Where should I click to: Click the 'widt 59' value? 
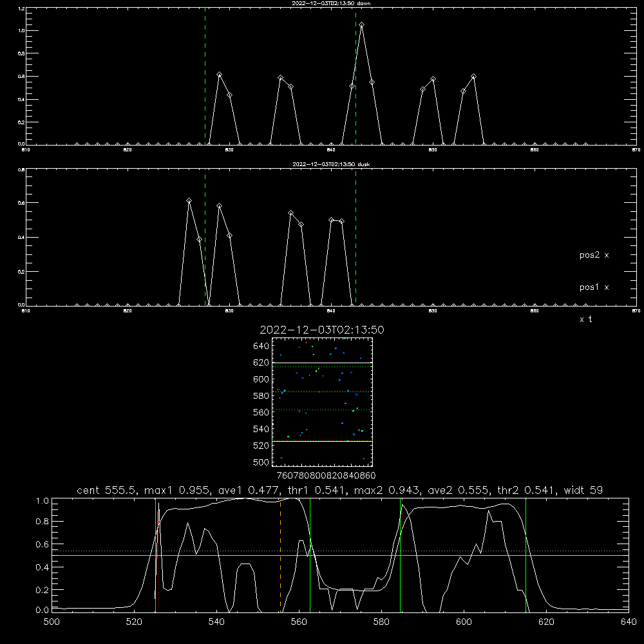[x=583, y=490]
